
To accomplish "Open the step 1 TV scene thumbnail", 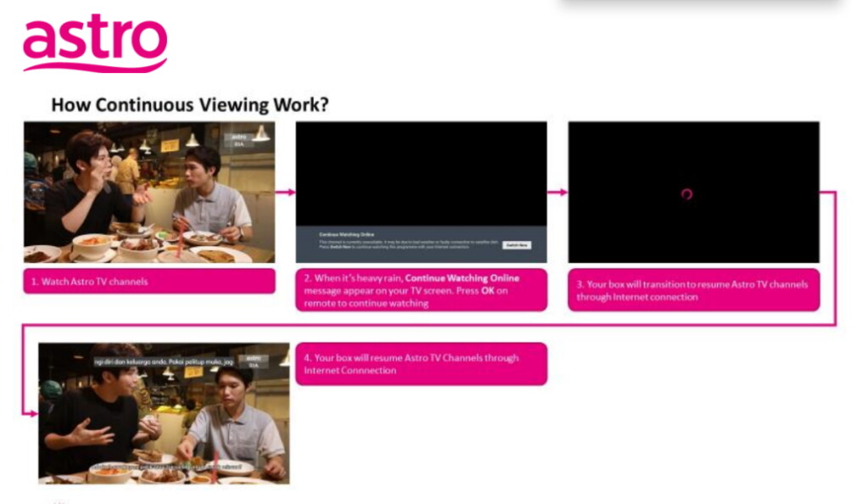I will point(149,193).
